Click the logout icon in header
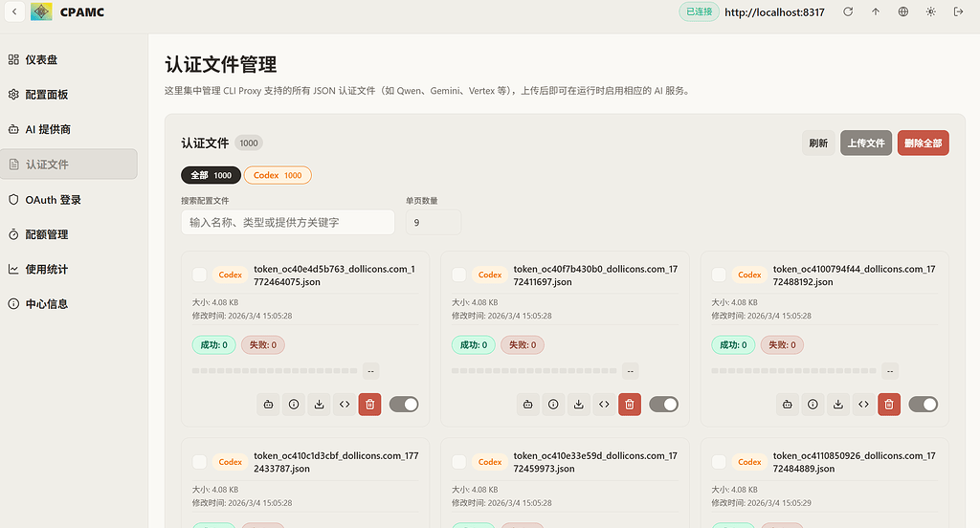The width and height of the screenshot is (980, 528). pos(958,11)
